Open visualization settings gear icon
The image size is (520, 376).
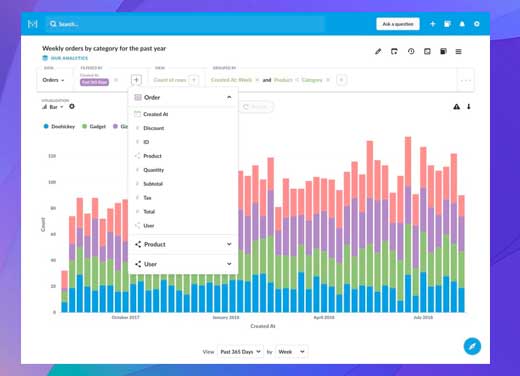coord(72,106)
